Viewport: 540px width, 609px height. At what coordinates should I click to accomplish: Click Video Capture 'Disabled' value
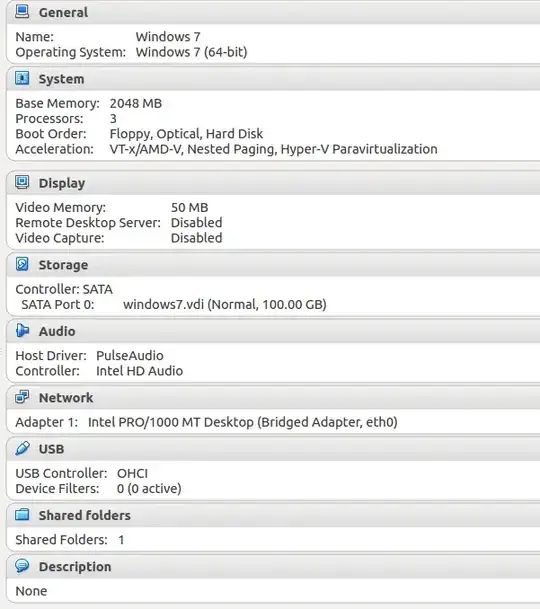(x=197, y=238)
